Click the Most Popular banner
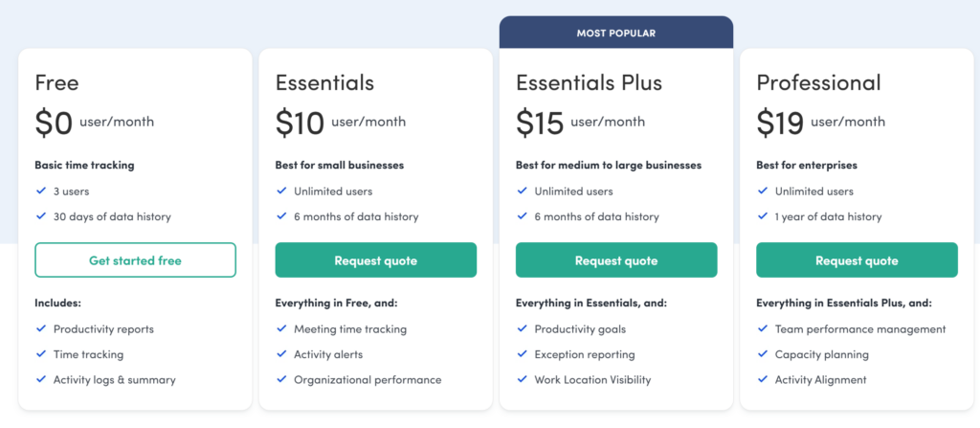 click(615, 33)
